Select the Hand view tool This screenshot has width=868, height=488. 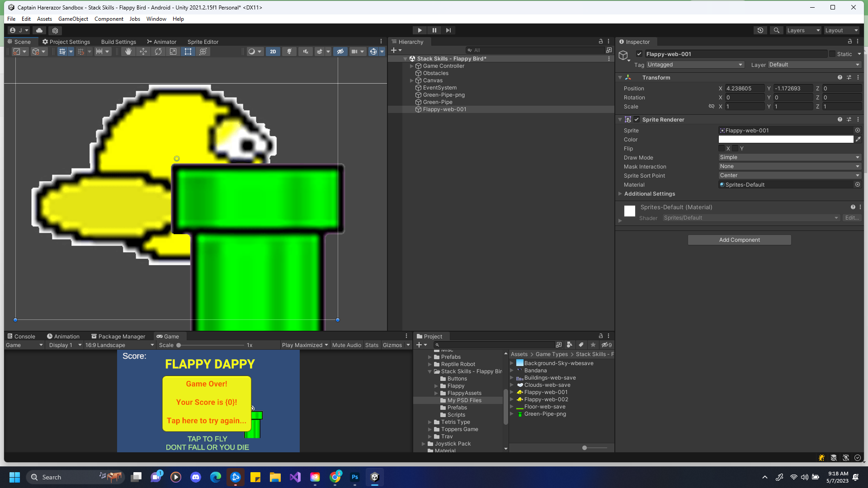coord(128,52)
